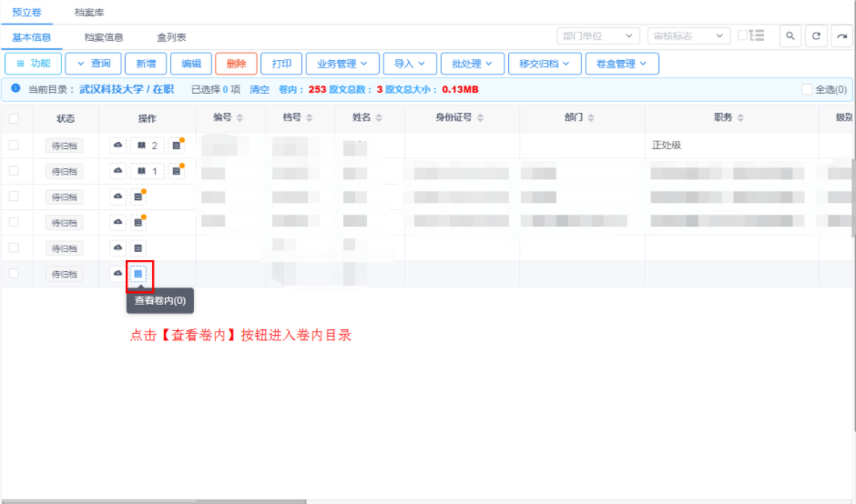Click the cloud upload icon in first row
Viewport: 856px width, 504px height.
click(117, 146)
